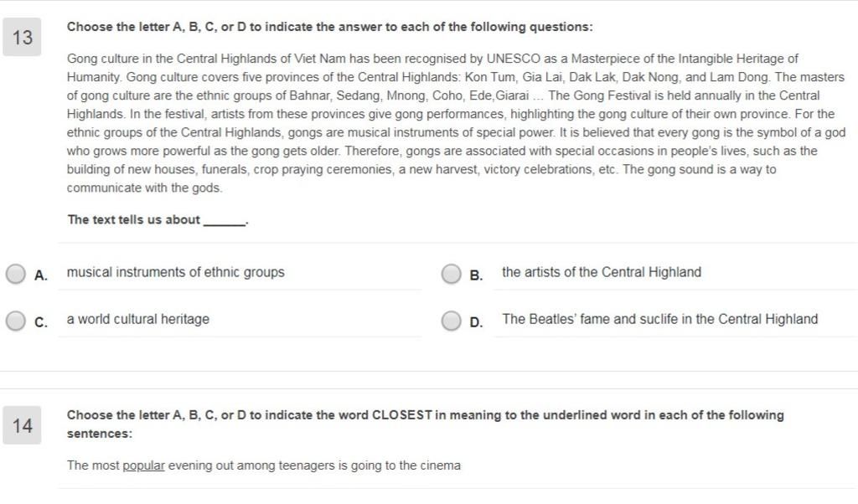Click 'musical instruments of ethnic groups' answer text
858x504 pixels.
pyautogui.click(x=176, y=272)
